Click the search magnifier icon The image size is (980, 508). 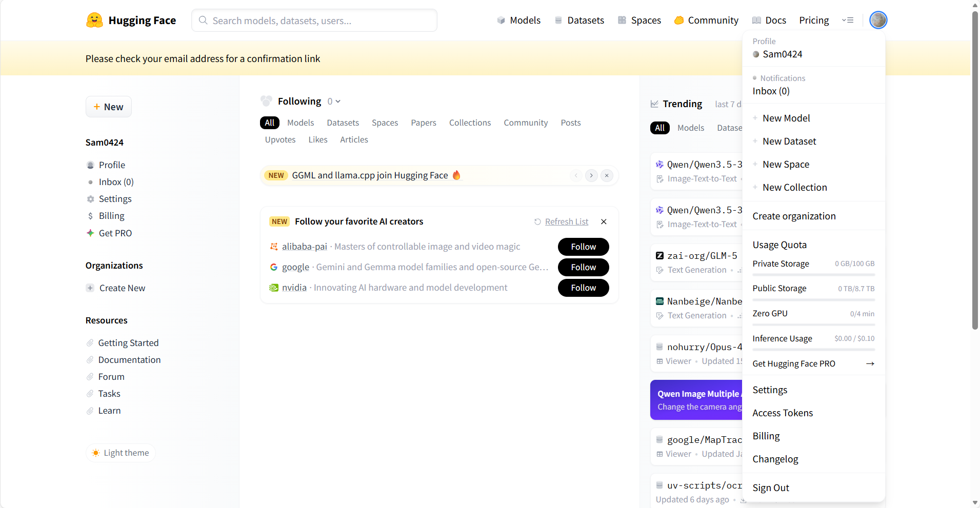[203, 21]
